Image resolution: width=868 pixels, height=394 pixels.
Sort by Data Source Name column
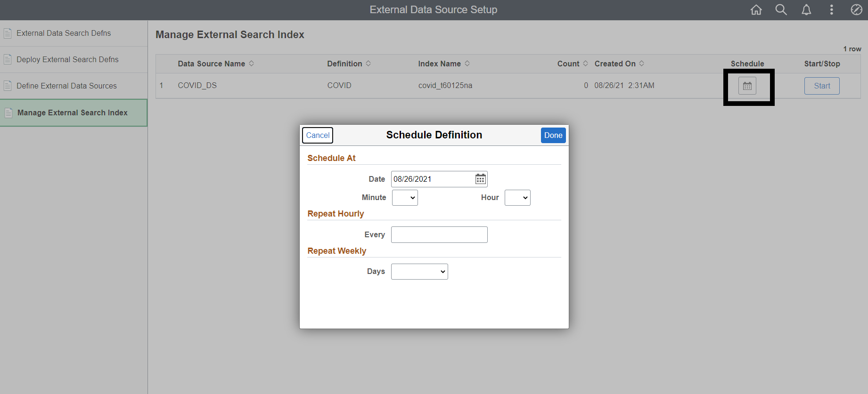252,64
